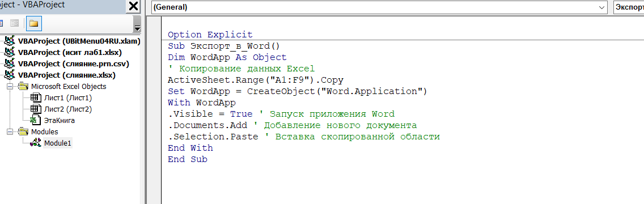Select VBAProject (слияние.xlsx)
The image size is (644, 204).
(x=66, y=75)
